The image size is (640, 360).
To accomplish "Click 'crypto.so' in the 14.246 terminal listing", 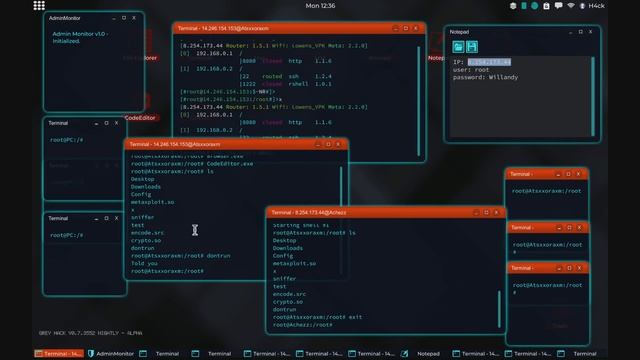I will (146, 240).
